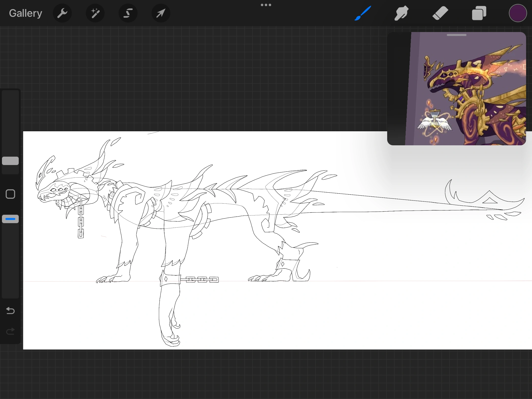Activate the Eraser tool

coord(440,13)
